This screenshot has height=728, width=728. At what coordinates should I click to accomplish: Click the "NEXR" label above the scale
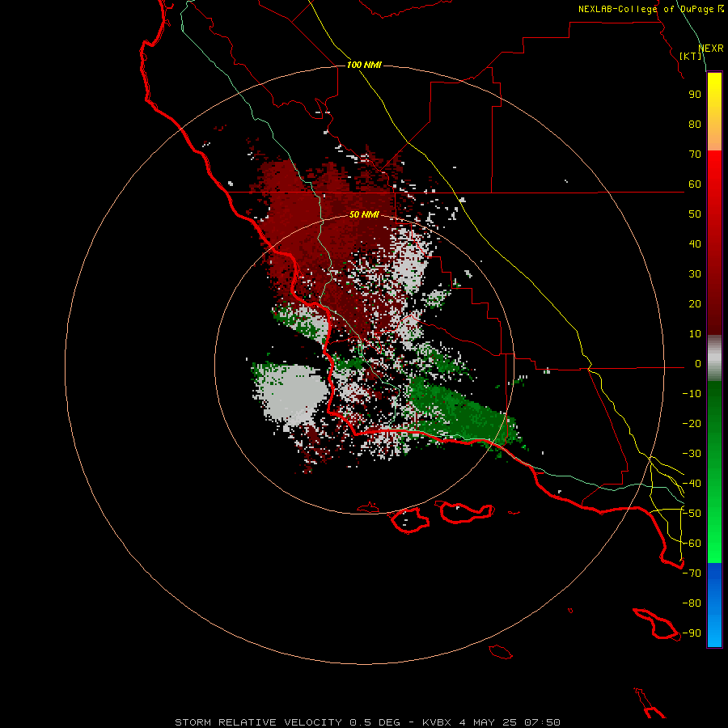point(711,49)
